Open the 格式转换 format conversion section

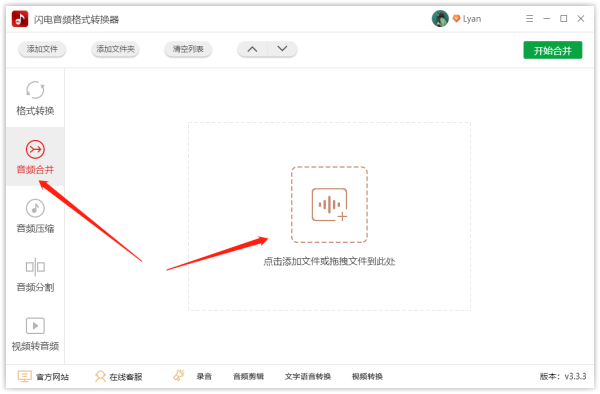(35, 98)
